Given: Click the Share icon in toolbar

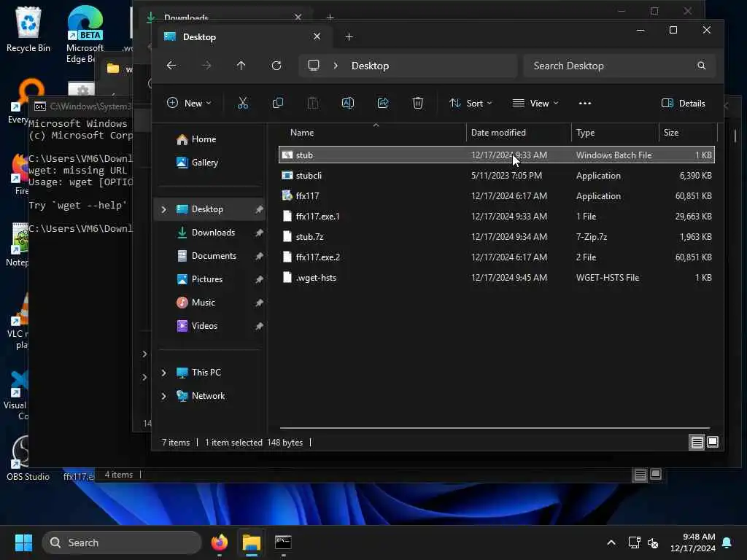Looking at the screenshot, I should pyautogui.click(x=383, y=104).
